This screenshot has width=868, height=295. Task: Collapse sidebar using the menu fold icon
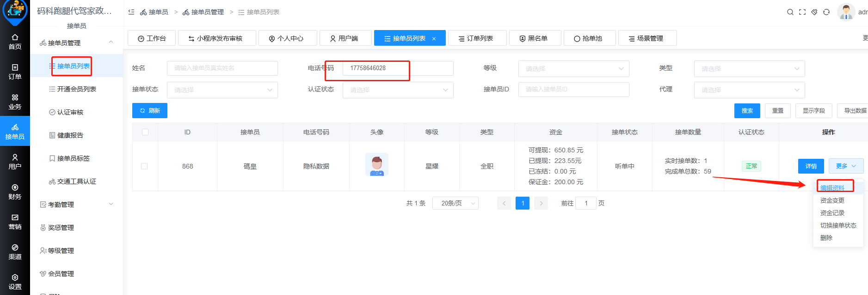coord(131,12)
